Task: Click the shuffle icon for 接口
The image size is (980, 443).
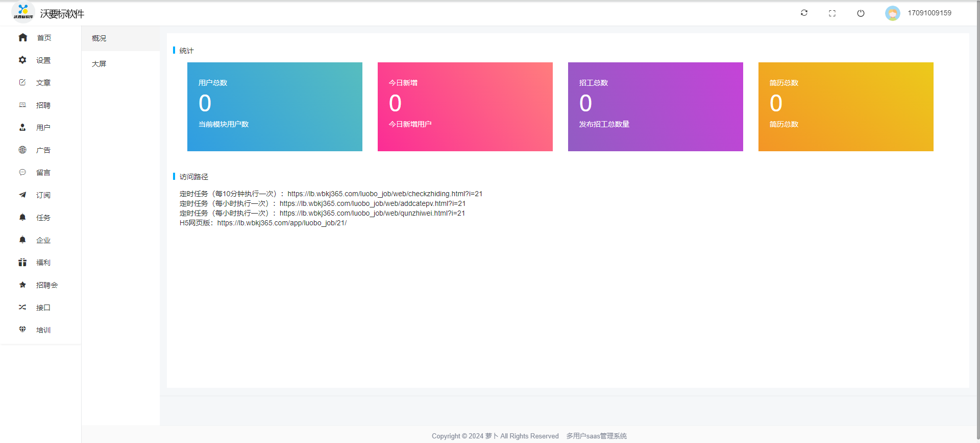Action: (22, 307)
